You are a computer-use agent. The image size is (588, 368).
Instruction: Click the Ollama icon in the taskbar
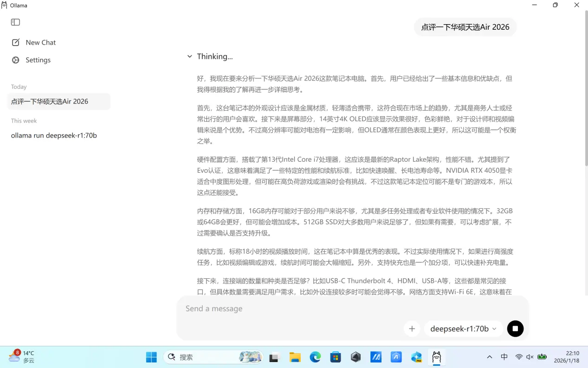coord(436,357)
